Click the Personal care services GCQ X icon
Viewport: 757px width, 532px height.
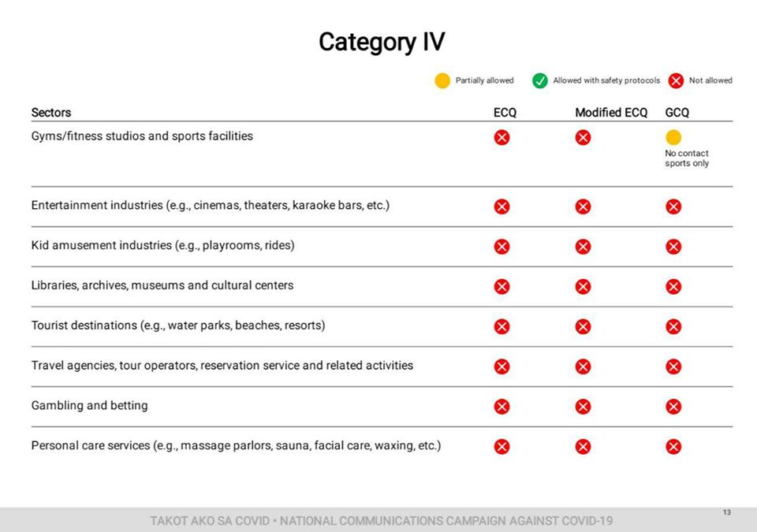point(673,447)
